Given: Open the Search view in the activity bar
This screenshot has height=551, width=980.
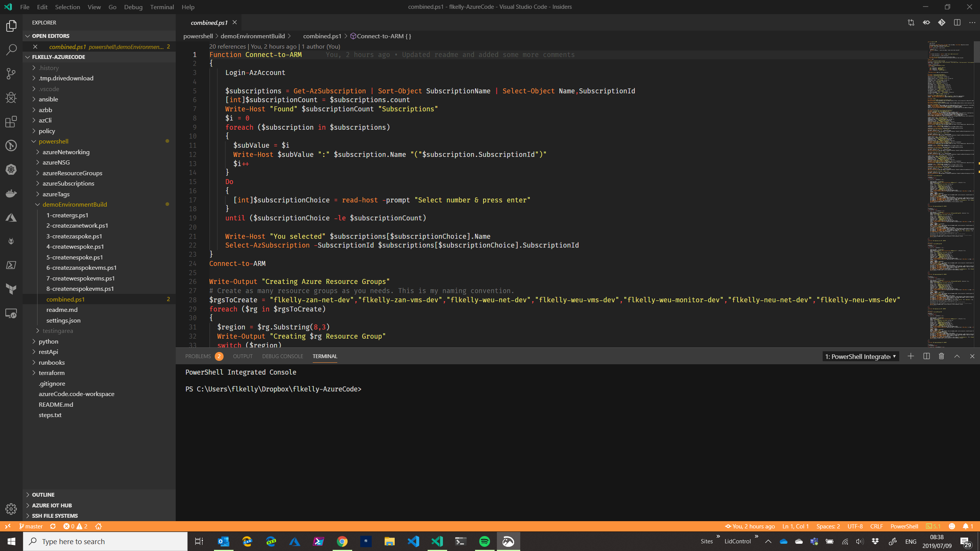Looking at the screenshot, I should (x=11, y=50).
